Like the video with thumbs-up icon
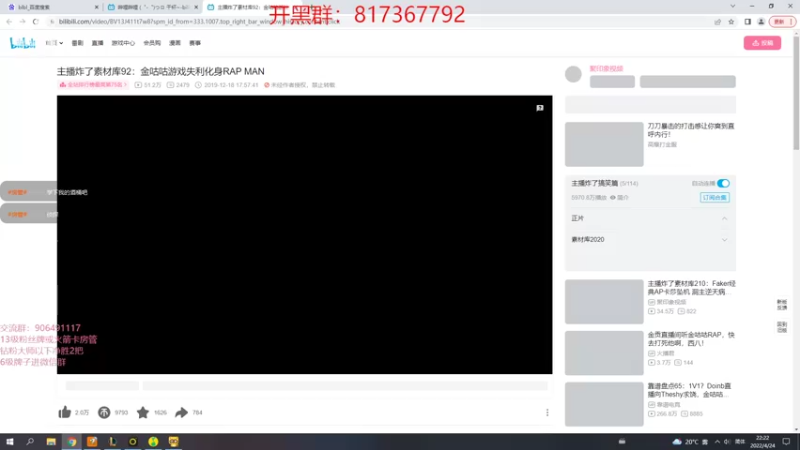Image resolution: width=800 pixels, height=450 pixels. coord(65,412)
